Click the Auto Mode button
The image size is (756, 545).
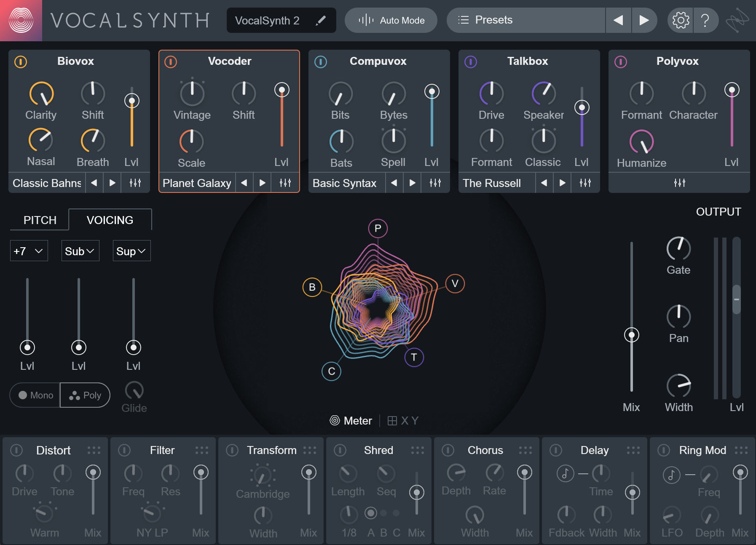391,20
